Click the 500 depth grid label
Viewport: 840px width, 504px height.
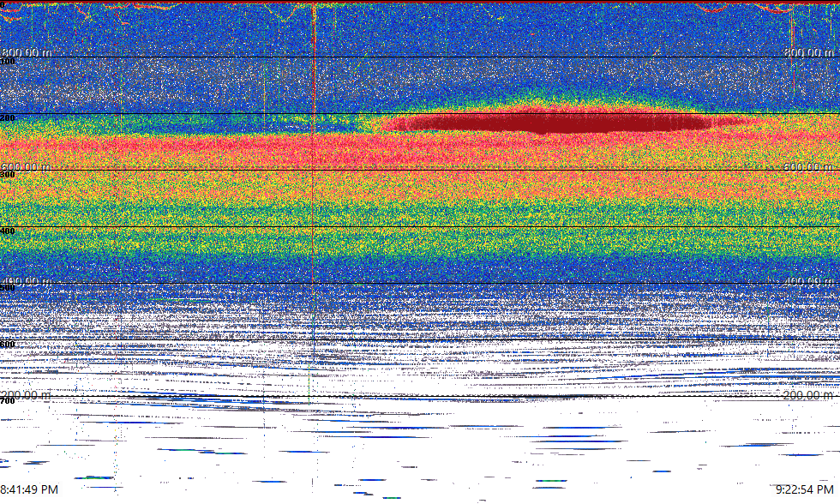click(x=8, y=288)
